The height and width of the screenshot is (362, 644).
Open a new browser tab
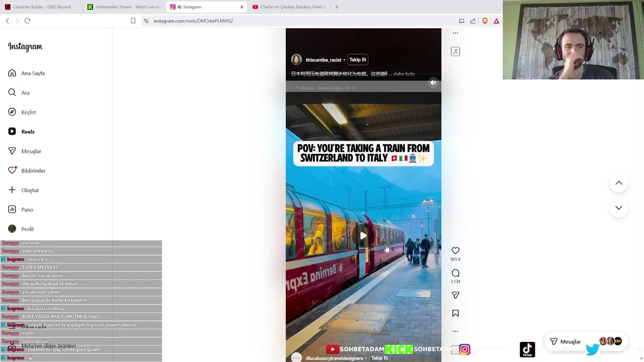pos(337,7)
